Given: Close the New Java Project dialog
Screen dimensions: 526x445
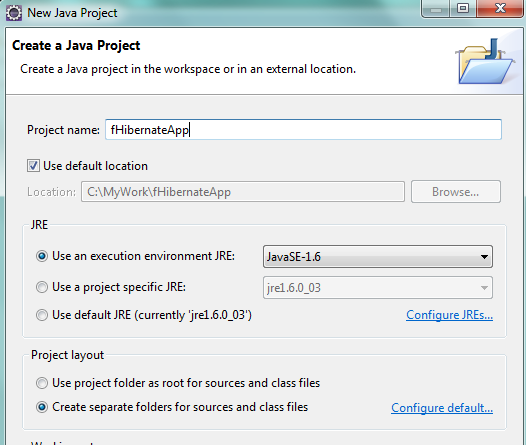Looking at the screenshot, I should tap(501, 9).
